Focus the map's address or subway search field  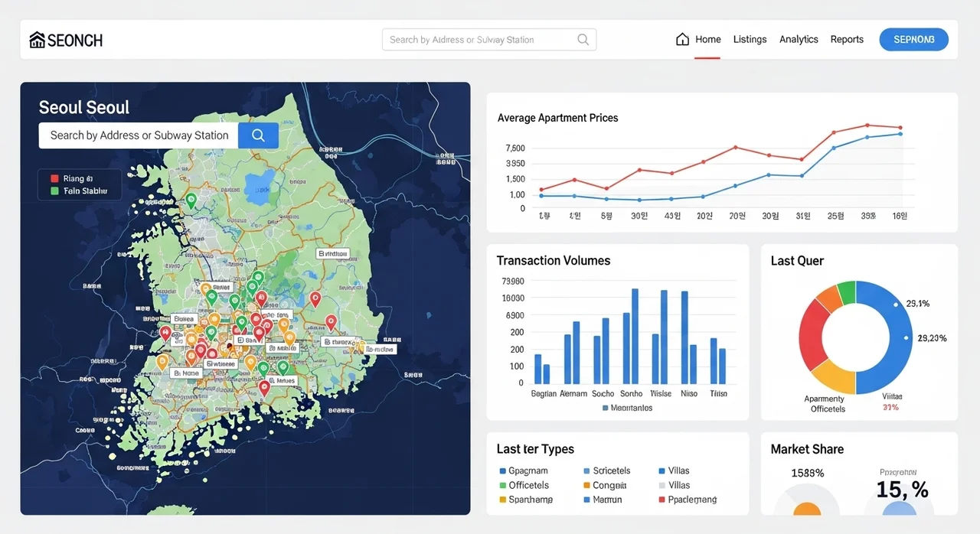[x=139, y=135]
